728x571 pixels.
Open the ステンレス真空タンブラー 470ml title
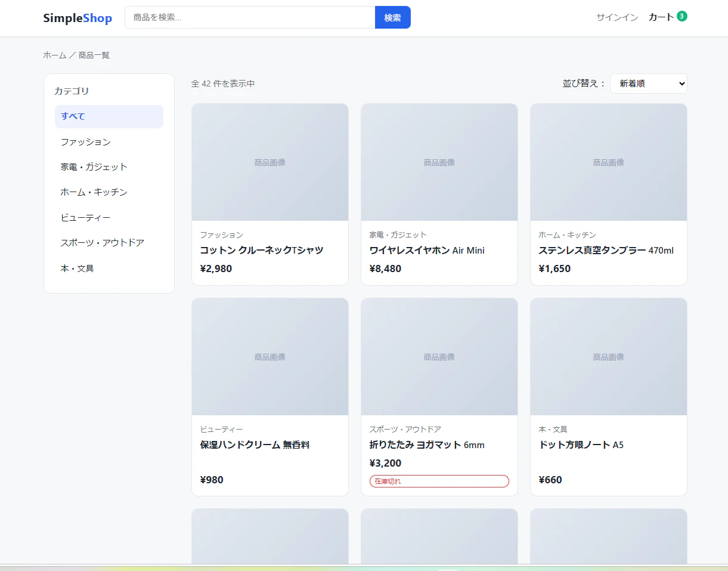coord(606,251)
